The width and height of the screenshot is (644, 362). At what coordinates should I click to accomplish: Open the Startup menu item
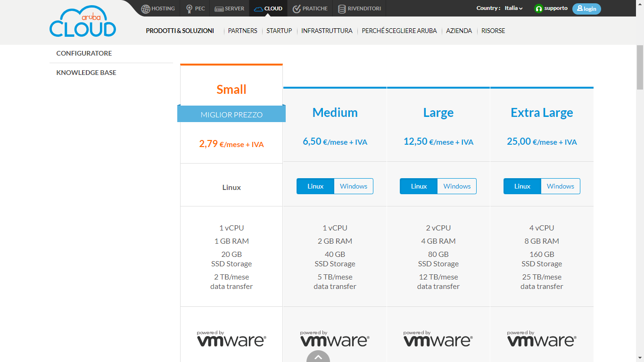click(x=279, y=31)
